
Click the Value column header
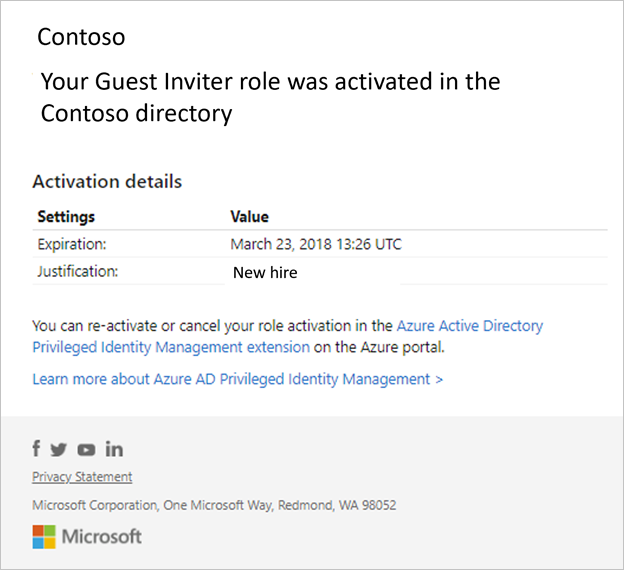250,217
